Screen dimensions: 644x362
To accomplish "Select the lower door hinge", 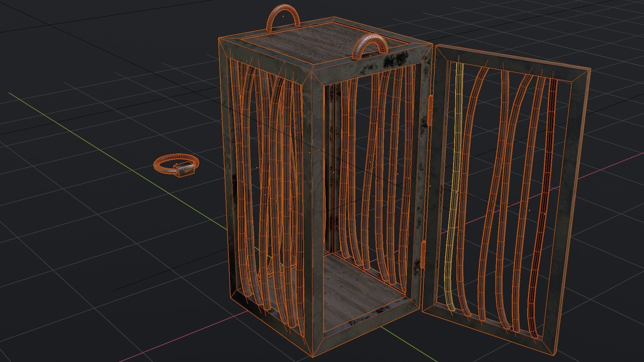I will point(423,254).
